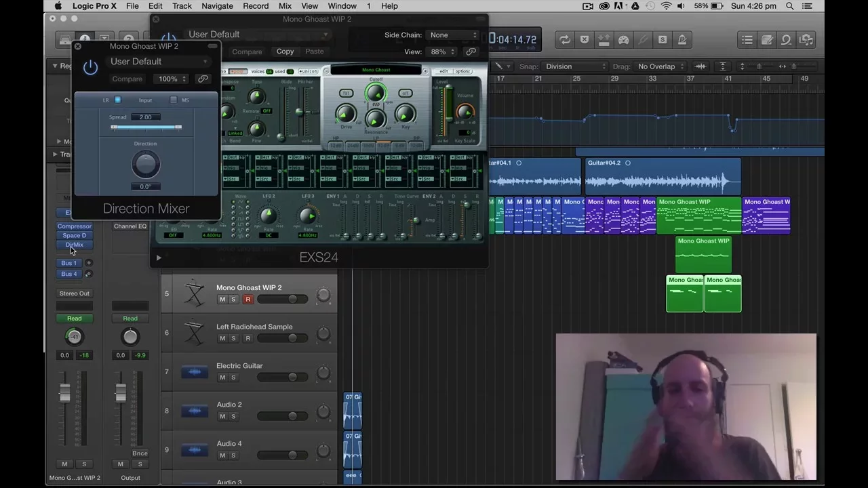Click Bus 1 send level knob
This screenshot has width=868, height=488.
point(88,263)
